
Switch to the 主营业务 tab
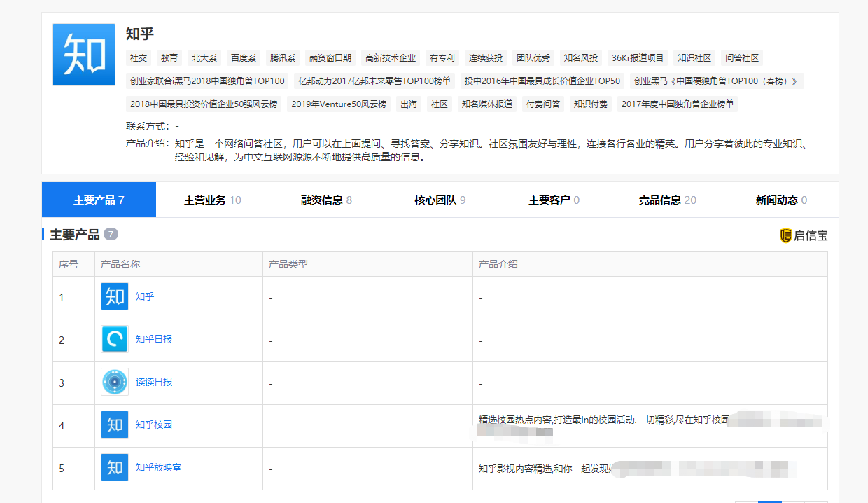click(x=212, y=200)
